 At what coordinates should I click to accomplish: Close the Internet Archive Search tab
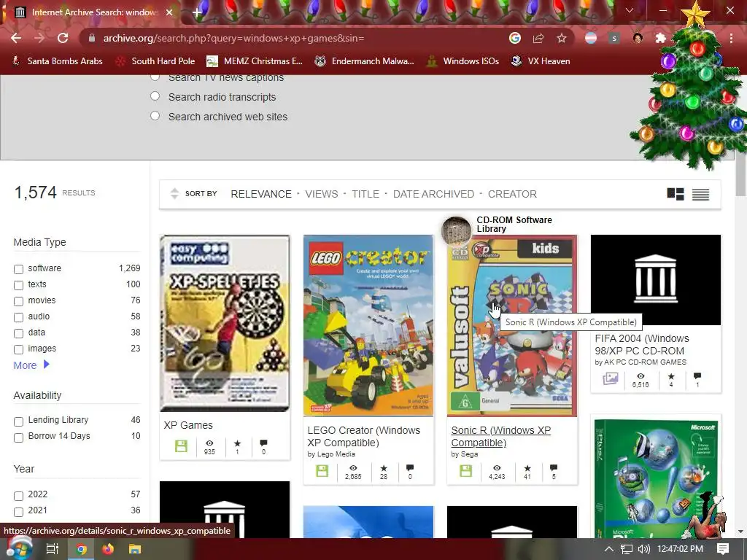coord(169,12)
